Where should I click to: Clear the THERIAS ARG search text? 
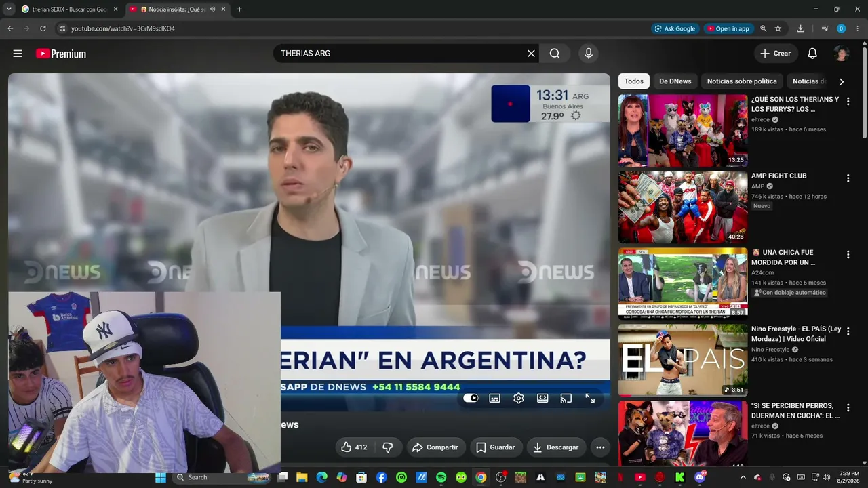[531, 54]
